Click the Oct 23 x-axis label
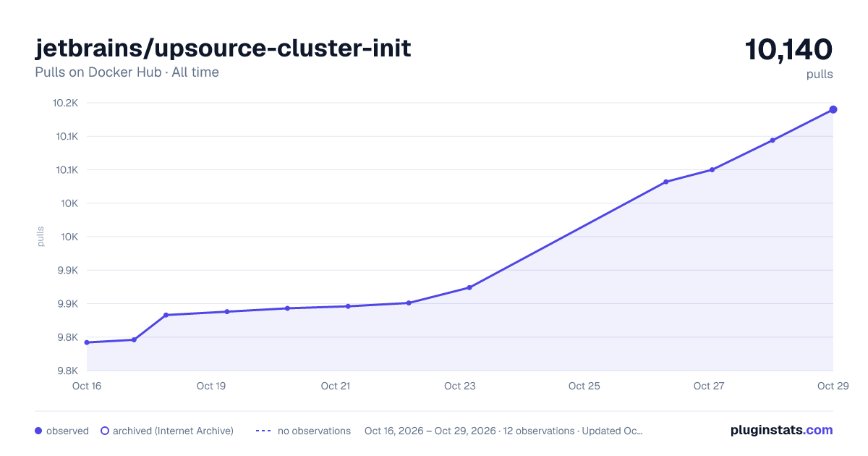 (x=460, y=386)
